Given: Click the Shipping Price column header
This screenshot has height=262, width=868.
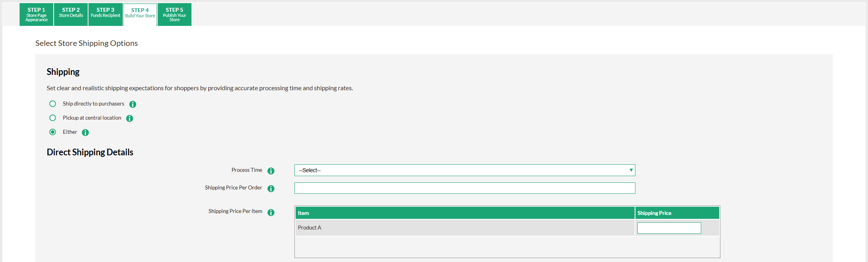Looking at the screenshot, I should (677, 213).
